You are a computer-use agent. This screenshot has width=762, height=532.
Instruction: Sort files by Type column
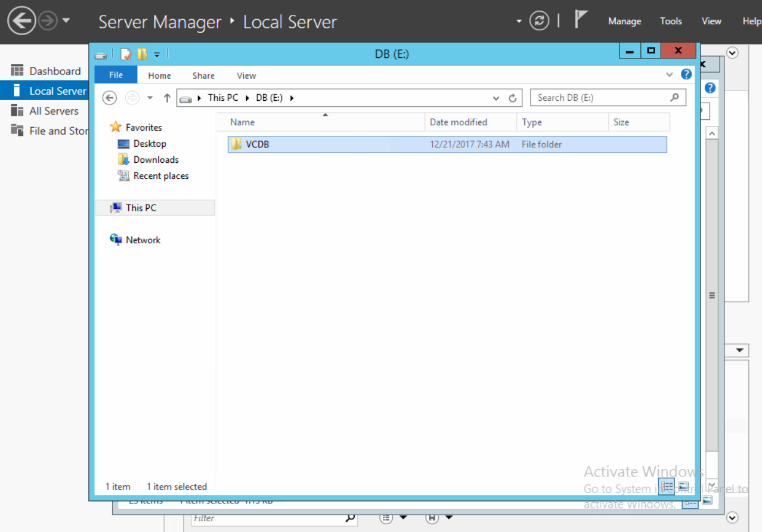[x=563, y=122]
